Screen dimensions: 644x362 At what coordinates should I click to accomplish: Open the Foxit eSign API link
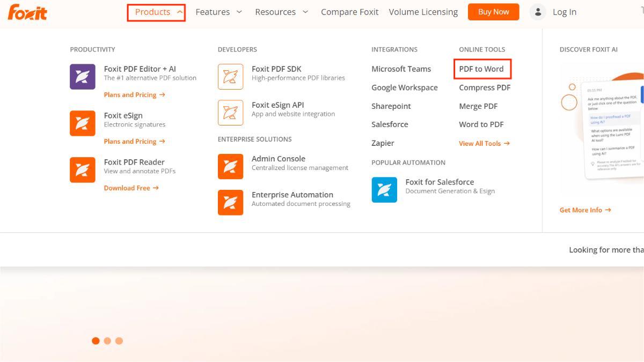point(278,105)
